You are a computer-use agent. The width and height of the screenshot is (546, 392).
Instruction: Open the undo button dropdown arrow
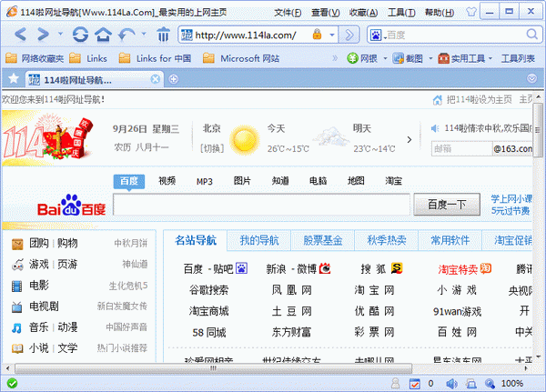click(x=144, y=34)
